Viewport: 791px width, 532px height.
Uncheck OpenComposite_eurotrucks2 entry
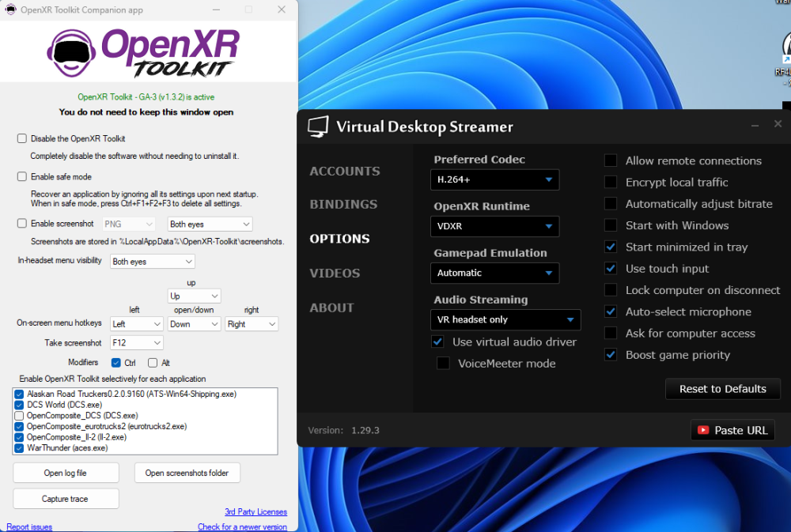(x=19, y=426)
